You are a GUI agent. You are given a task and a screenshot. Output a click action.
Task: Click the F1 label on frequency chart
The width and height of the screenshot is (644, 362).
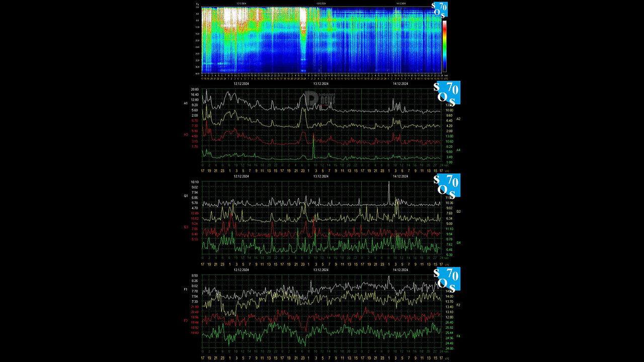point(186,289)
